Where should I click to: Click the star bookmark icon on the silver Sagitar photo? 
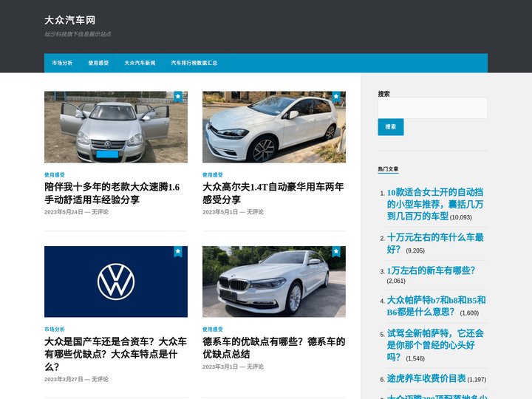(x=178, y=97)
